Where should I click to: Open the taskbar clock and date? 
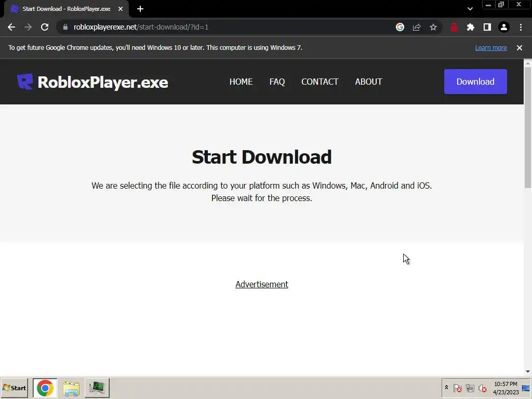pos(506,388)
